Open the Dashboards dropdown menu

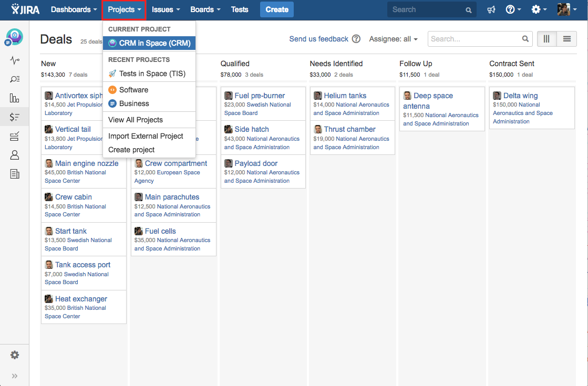[74, 10]
